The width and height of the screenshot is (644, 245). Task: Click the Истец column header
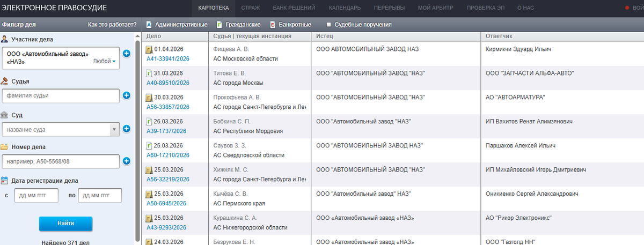[325, 36]
